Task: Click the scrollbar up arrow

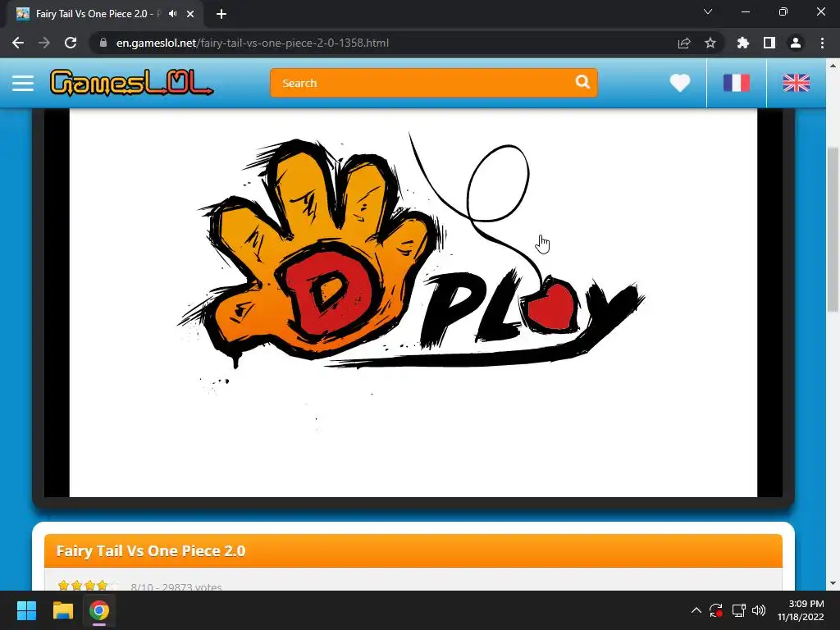Action: [833, 66]
